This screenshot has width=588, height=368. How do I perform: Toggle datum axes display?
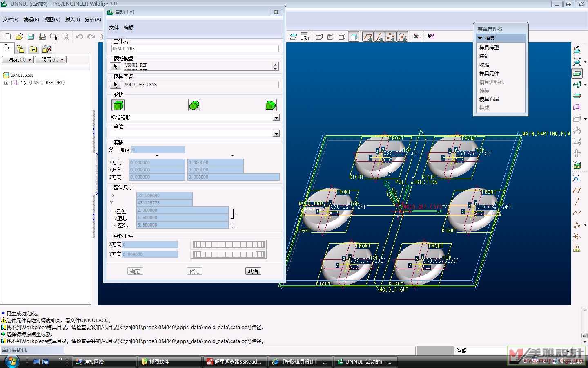(379, 36)
